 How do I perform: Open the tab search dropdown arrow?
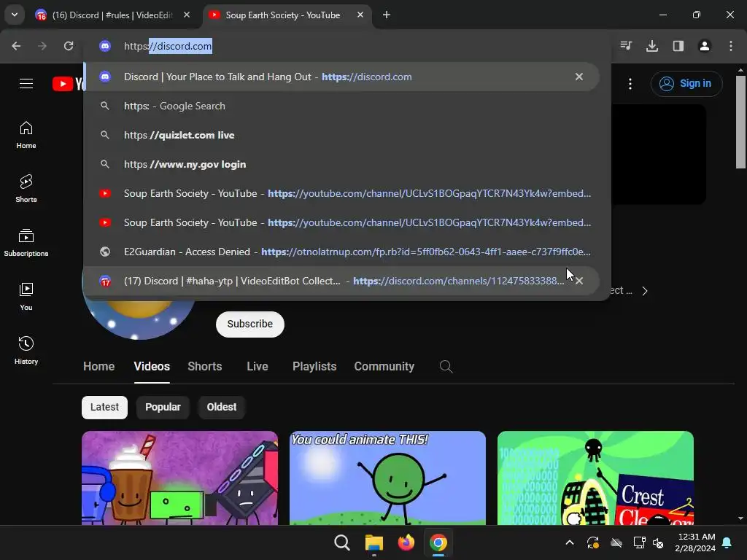point(15,15)
